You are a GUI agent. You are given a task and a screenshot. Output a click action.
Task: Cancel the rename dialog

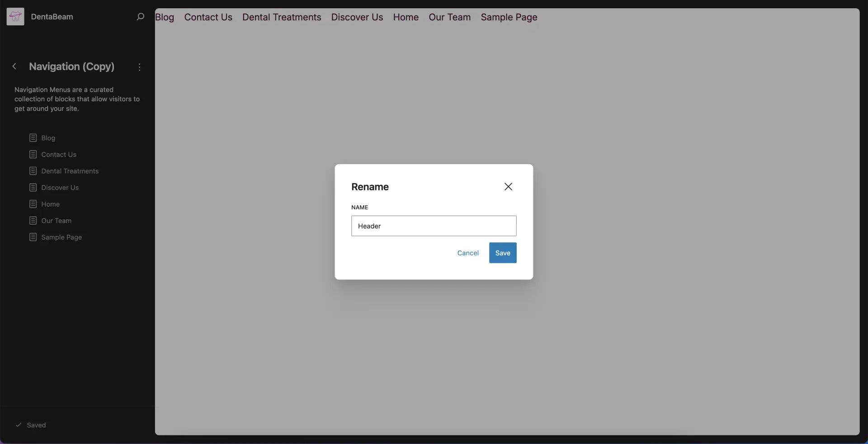pos(468,253)
